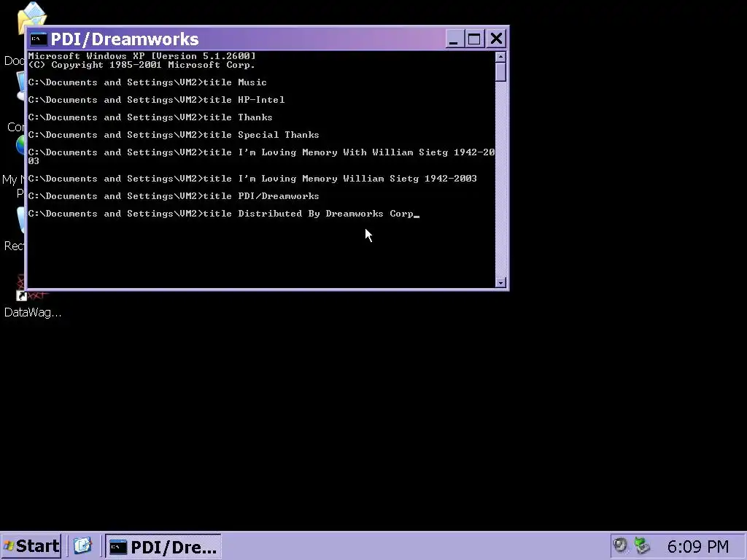Image resolution: width=747 pixels, height=560 pixels.
Task: Click the 'title HP-Intel' command line
Action: coord(156,100)
